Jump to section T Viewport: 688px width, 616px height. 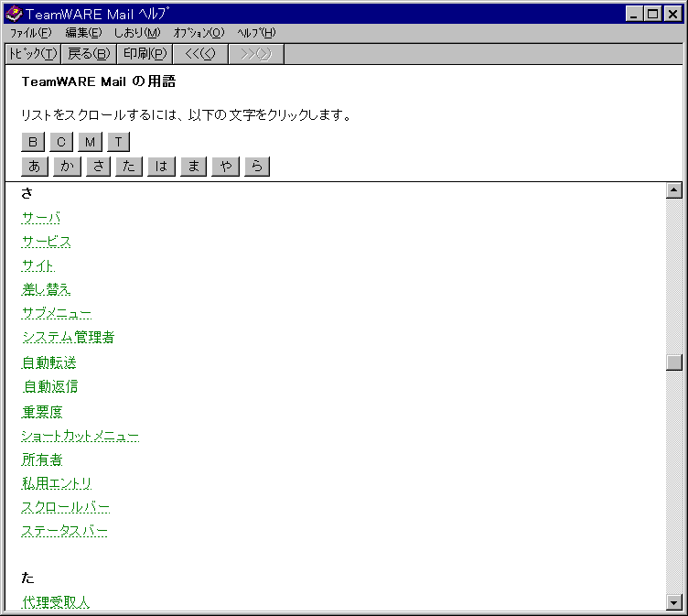pos(118,142)
